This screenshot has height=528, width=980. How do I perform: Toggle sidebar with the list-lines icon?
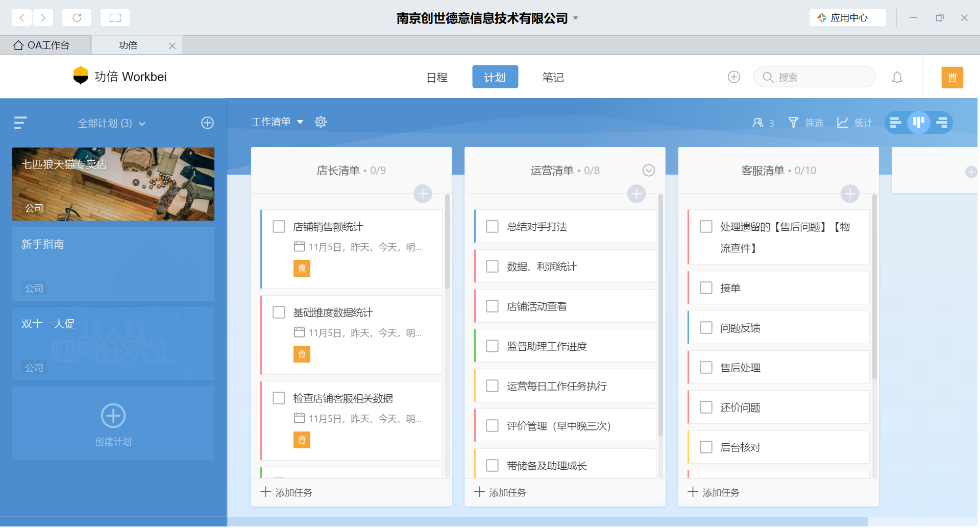tap(20, 123)
